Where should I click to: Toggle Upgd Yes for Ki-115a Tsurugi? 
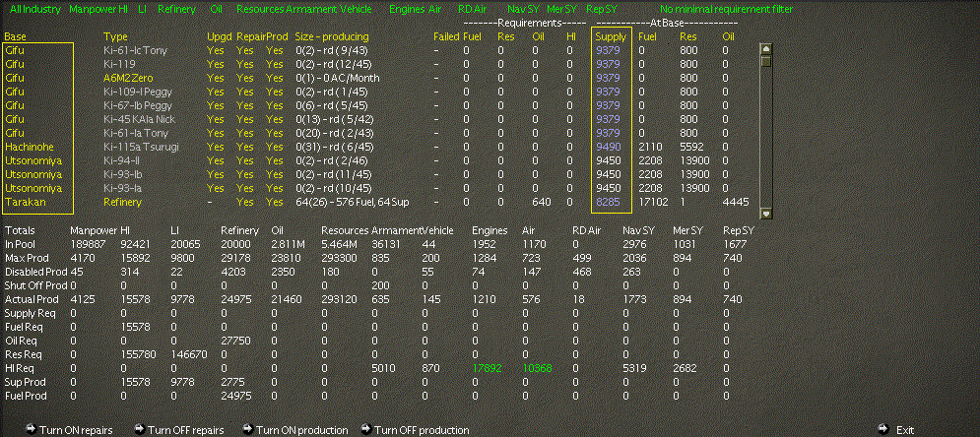(x=215, y=147)
